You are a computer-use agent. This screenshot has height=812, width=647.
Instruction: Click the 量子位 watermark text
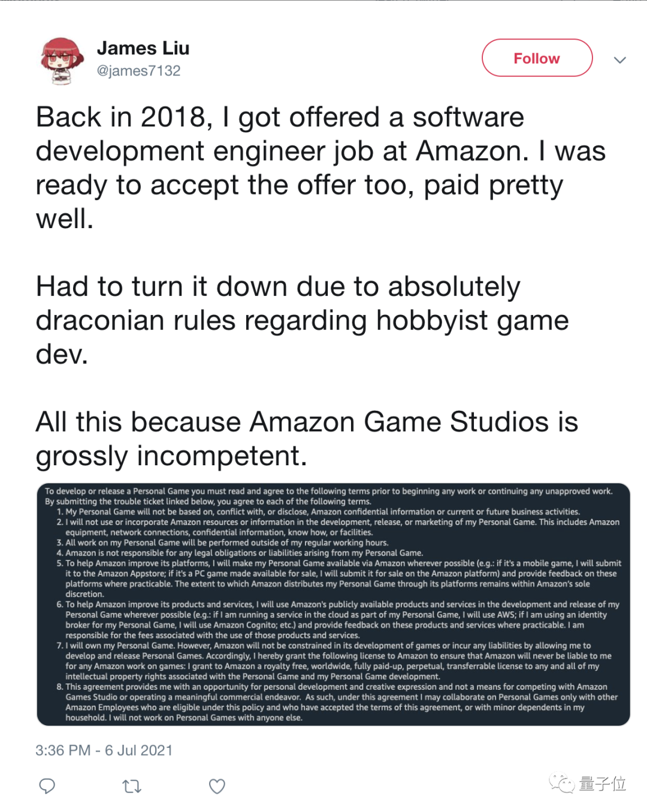coord(603,783)
